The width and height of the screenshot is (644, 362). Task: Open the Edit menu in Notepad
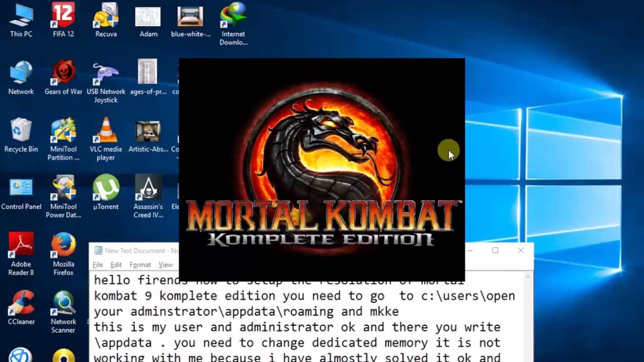point(116,264)
